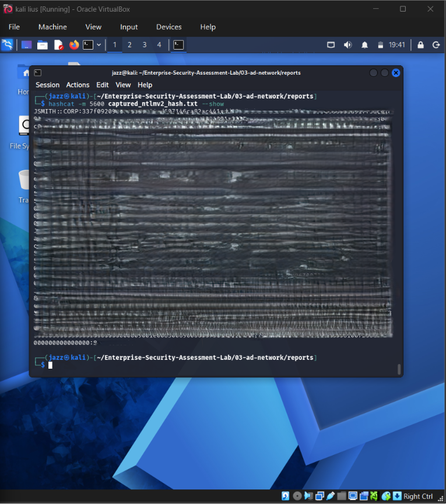The height and width of the screenshot is (504, 446).
Task: Click the Show Desktop panel icon
Action: point(26,45)
